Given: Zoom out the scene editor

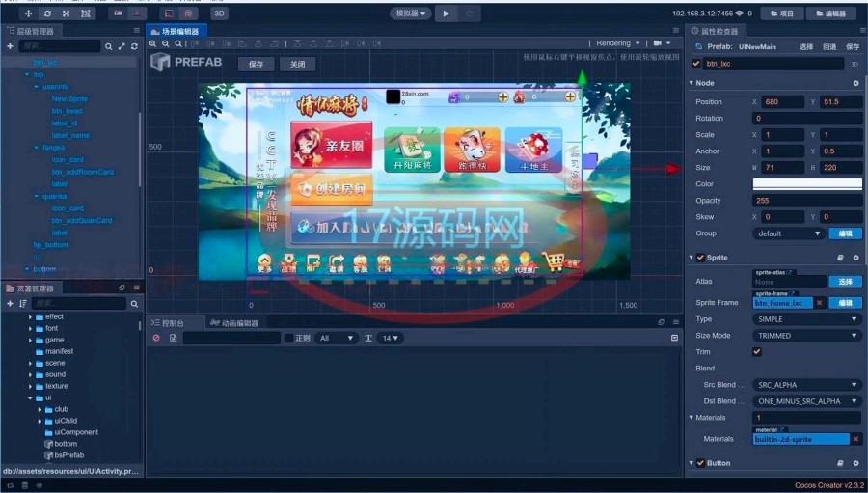Looking at the screenshot, I should coord(166,43).
